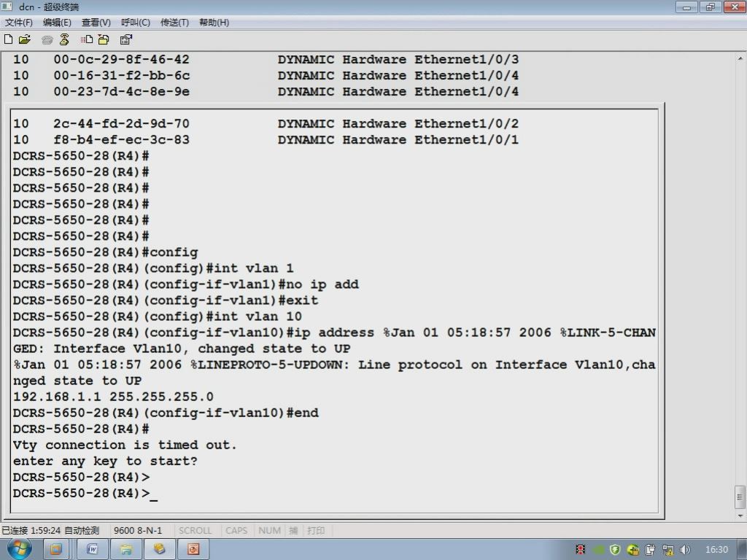Click the vertical scrollbar thumb
Viewport: 747px width, 560px height.
tap(740, 497)
